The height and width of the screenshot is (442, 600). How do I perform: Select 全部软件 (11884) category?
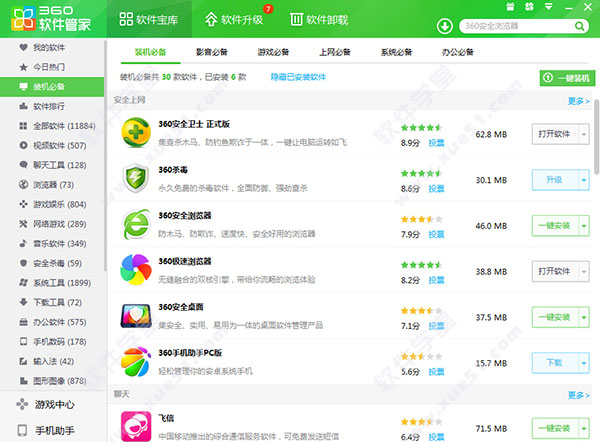coord(52,126)
